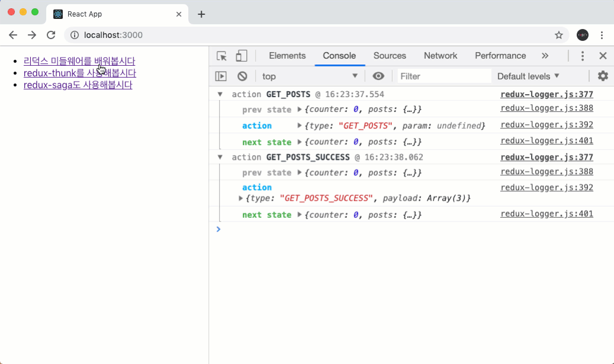The width and height of the screenshot is (614, 364).
Task: Open the Default levels dropdown
Action: point(528,76)
